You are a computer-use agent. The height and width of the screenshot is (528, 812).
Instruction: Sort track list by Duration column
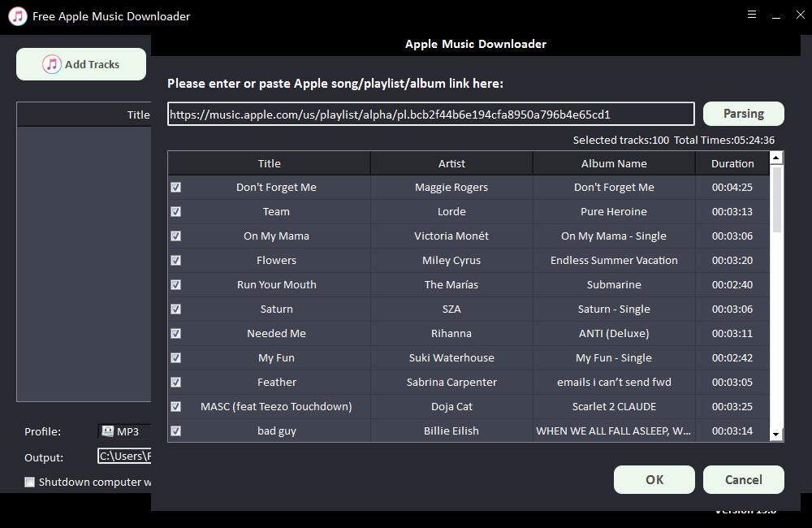[732, 163]
